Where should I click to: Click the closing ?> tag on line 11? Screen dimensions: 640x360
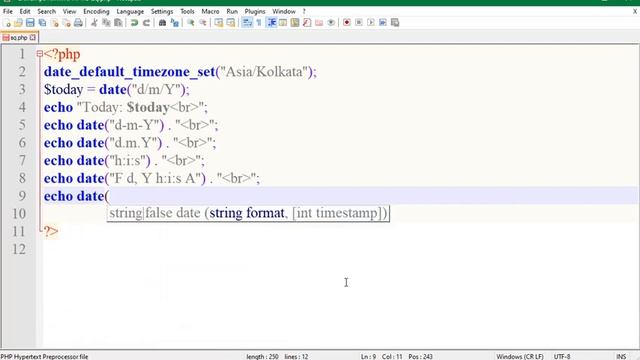coord(51,231)
